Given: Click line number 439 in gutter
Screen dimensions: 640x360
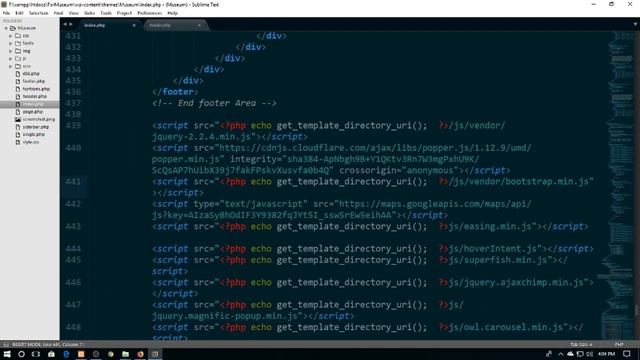Looking at the screenshot, I should 73,126.
